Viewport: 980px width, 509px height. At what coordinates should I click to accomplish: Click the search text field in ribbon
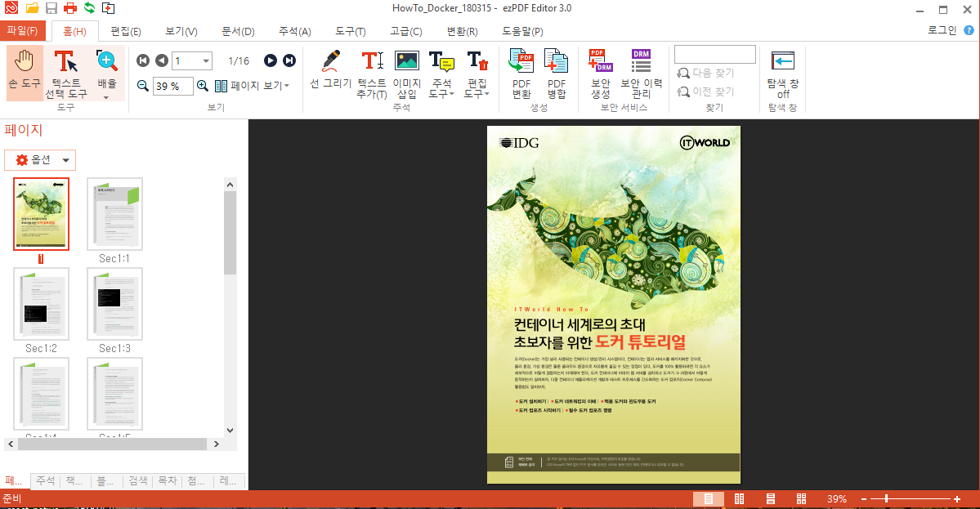(715, 55)
